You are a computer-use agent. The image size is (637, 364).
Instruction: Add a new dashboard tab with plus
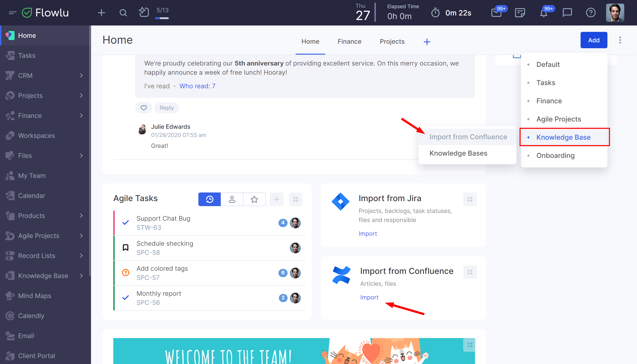coord(427,42)
